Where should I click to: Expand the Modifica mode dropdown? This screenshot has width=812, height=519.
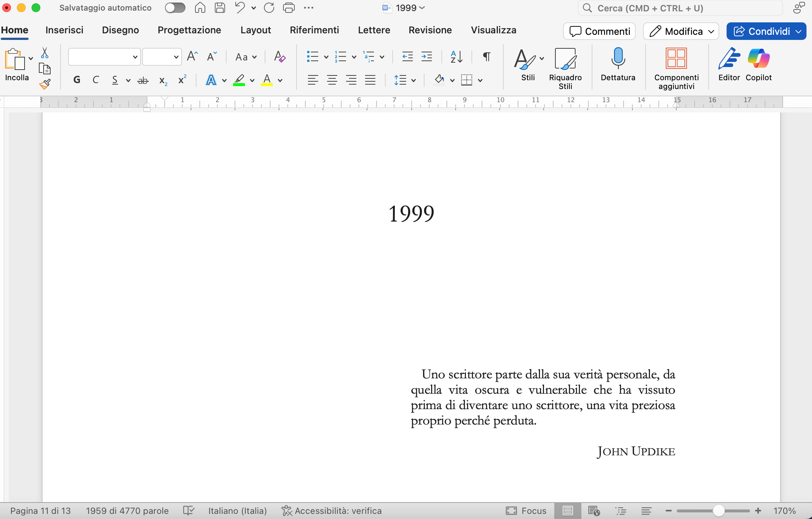coord(712,31)
